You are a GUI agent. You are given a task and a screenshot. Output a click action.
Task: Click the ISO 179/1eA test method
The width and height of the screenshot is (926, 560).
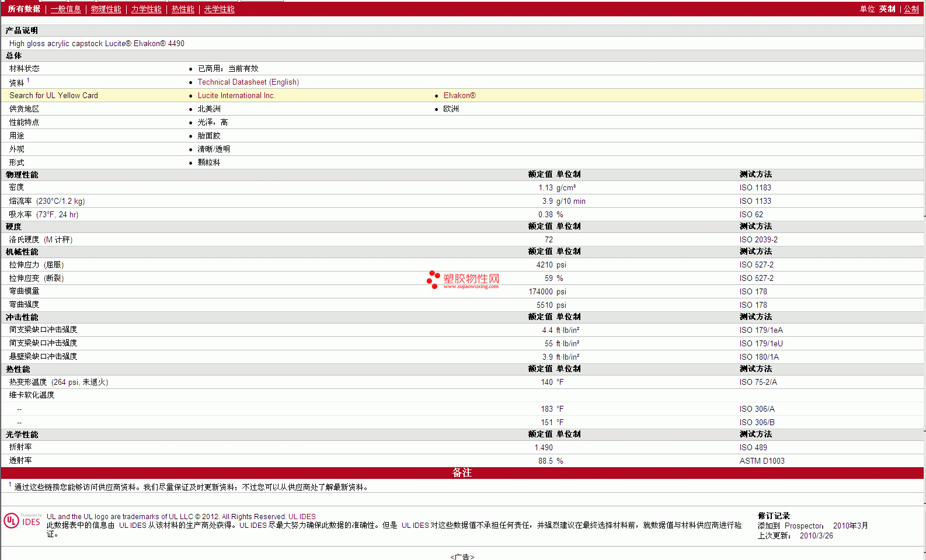coord(761,331)
